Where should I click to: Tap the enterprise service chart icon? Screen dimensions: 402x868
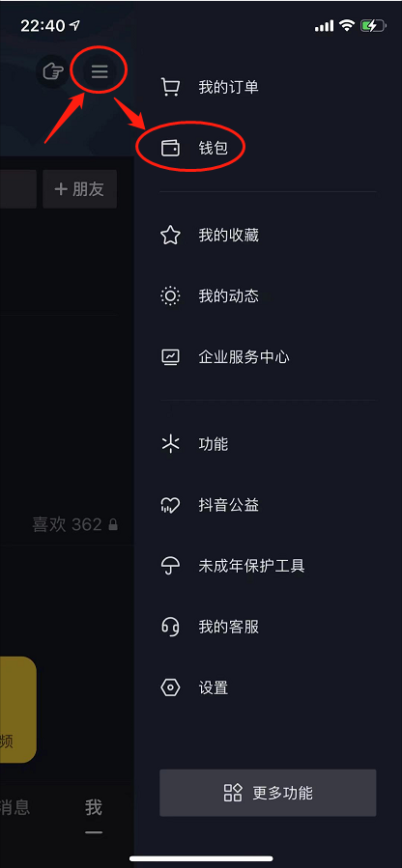click(x=170, y=357)
